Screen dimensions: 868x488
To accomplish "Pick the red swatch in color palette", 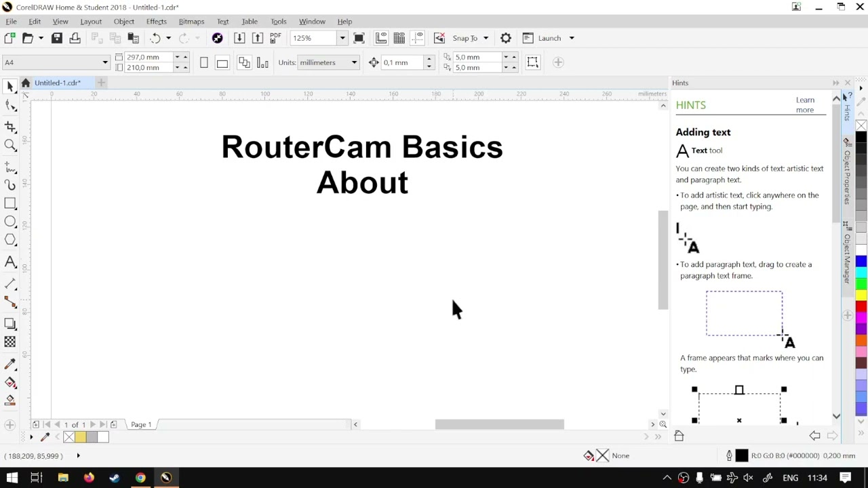I will tap(861, 306).
